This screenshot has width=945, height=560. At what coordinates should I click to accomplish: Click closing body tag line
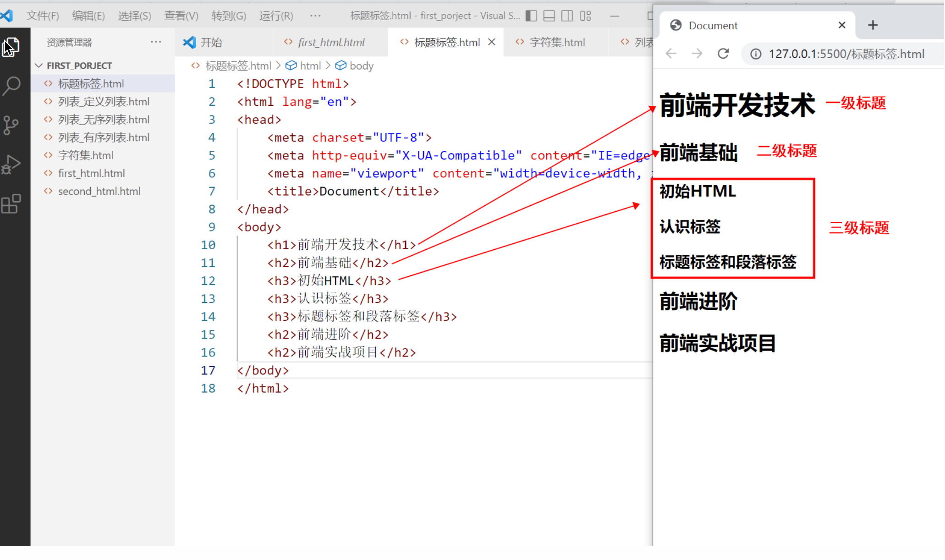[263, 370]
